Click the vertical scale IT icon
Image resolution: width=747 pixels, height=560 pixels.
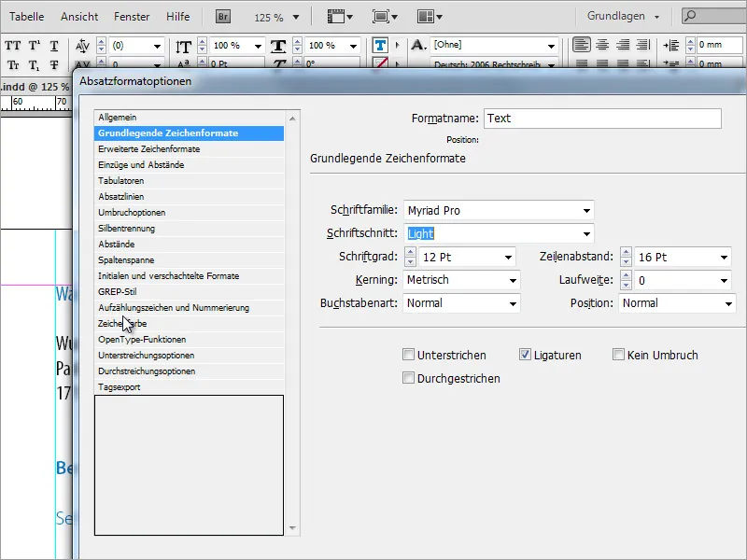tap(183, 46)
